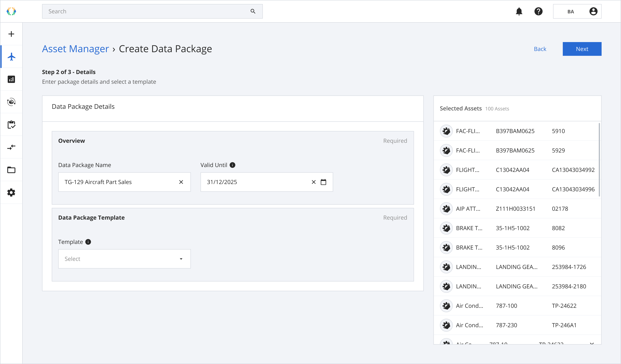
Task: Click the Next button
Action: click(x=582, y=49)
